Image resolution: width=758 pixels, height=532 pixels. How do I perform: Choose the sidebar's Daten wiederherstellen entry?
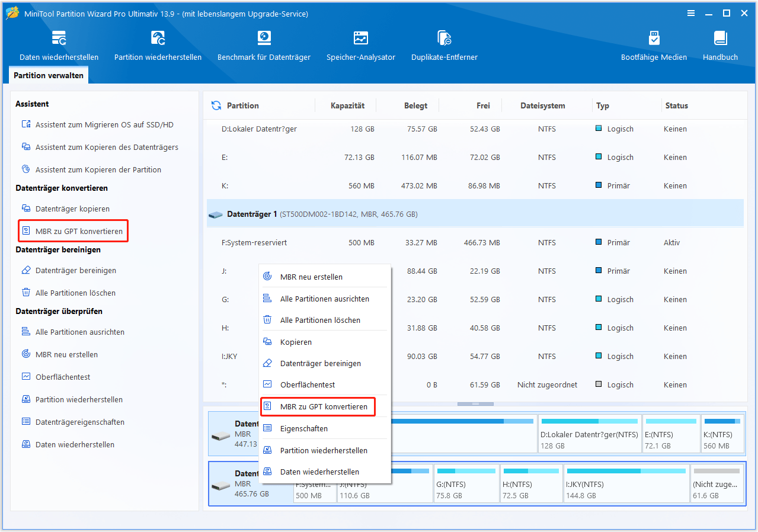tap(68, 445)
